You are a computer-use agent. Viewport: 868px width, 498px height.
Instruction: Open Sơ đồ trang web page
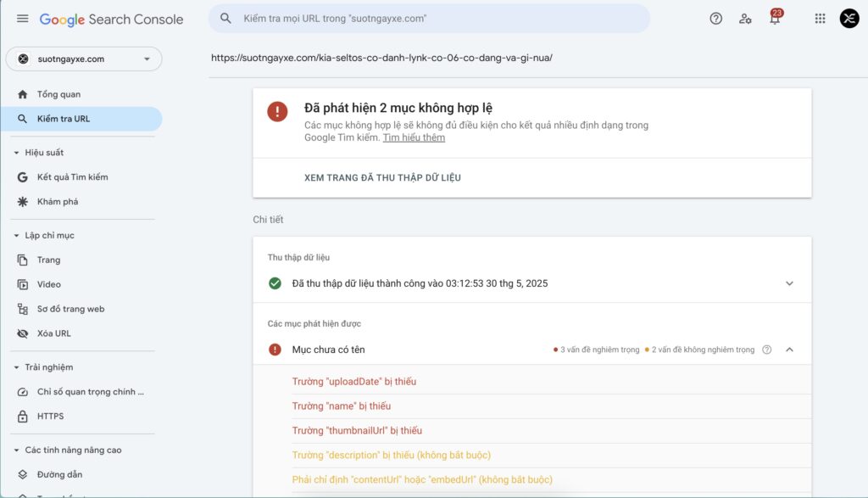81,309
